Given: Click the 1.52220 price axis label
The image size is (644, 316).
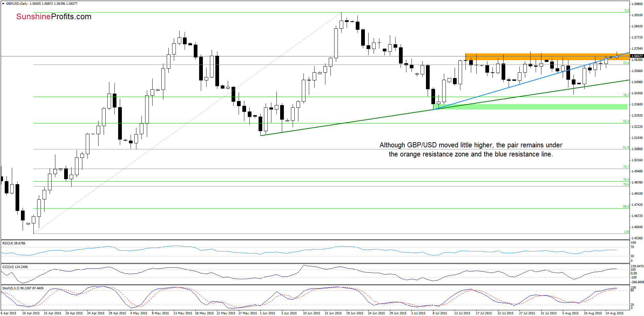Looking at the screenshot, I should coord(637,127).
